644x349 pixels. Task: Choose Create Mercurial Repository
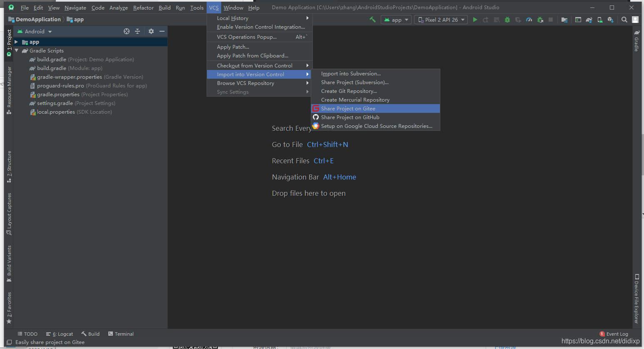click(375, 100)
